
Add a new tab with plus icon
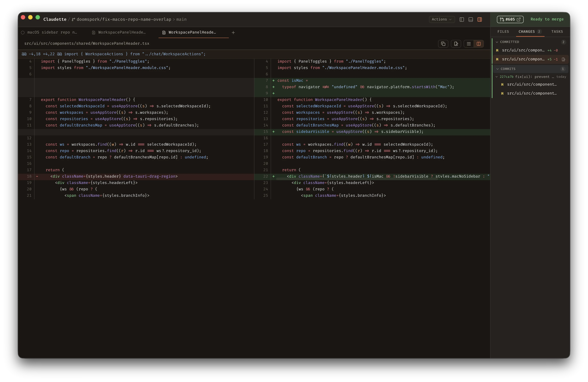(233, 33)
